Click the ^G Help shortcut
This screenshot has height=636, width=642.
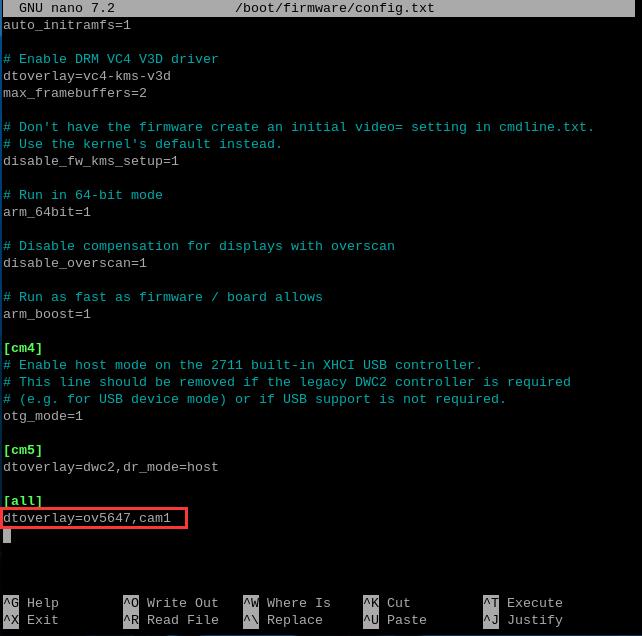31,602
